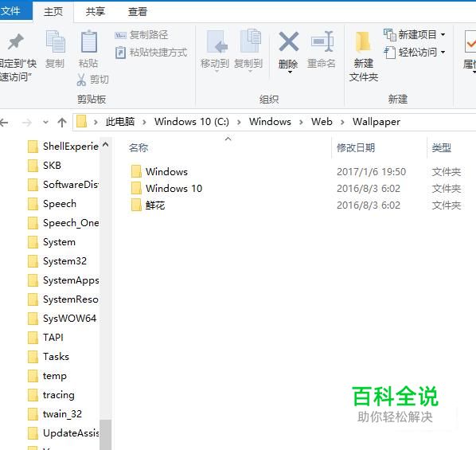This screenshot has width=476, height=450.
Task: Click 此电脑 in the address breadcrumb
Action: click(x=120, y=122)
